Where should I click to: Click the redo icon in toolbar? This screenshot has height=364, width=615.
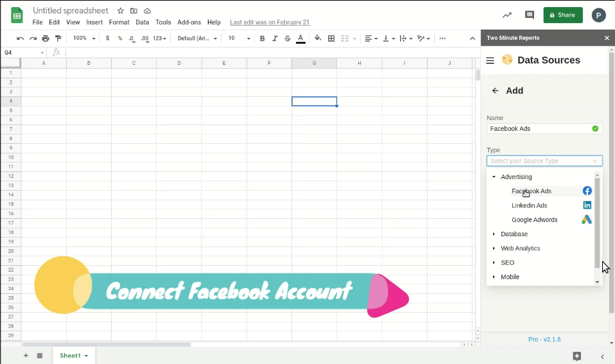tap(33, 39)
